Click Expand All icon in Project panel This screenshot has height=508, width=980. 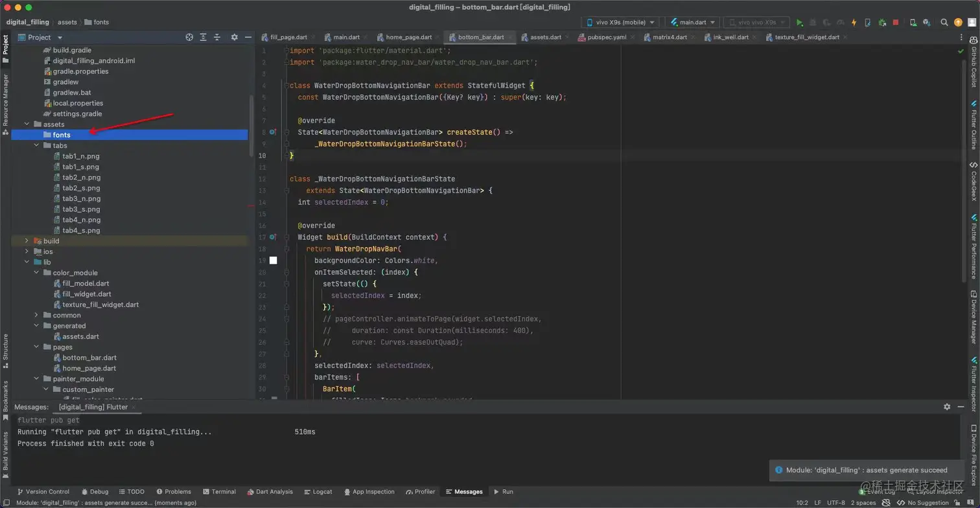pyautogui.click(x=204, y=38)
